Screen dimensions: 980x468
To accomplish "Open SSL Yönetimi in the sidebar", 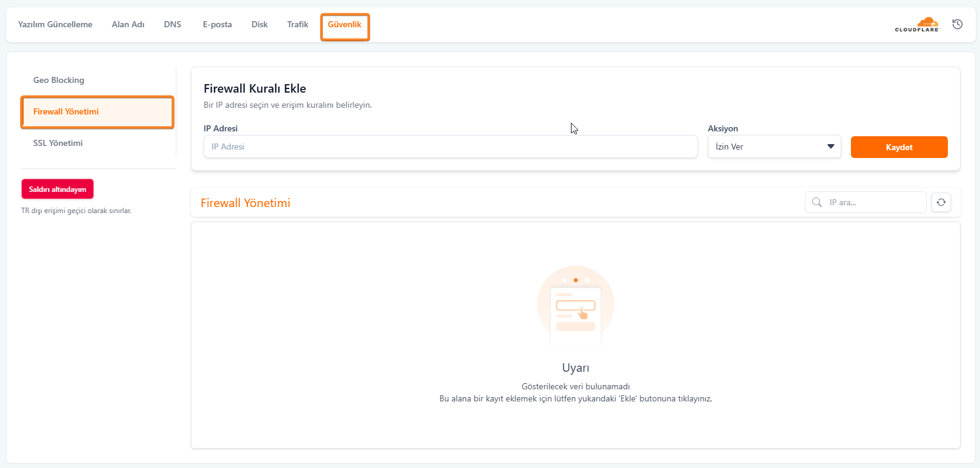I will tap(58, 143).
